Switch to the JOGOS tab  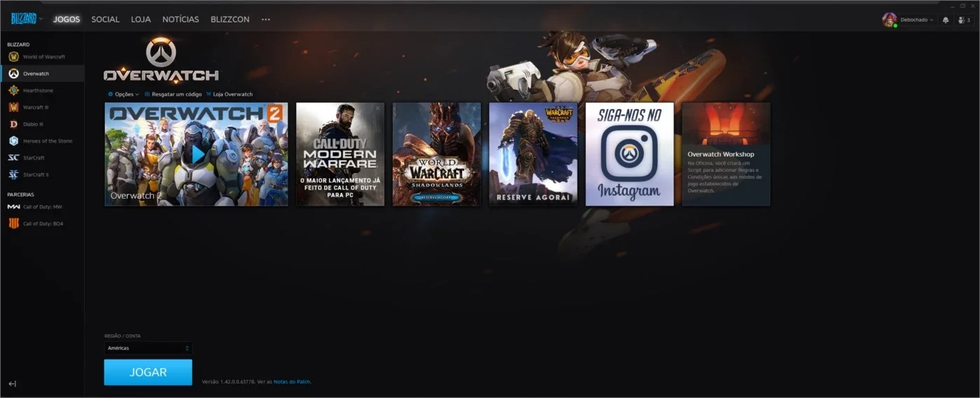click(66, 20)
